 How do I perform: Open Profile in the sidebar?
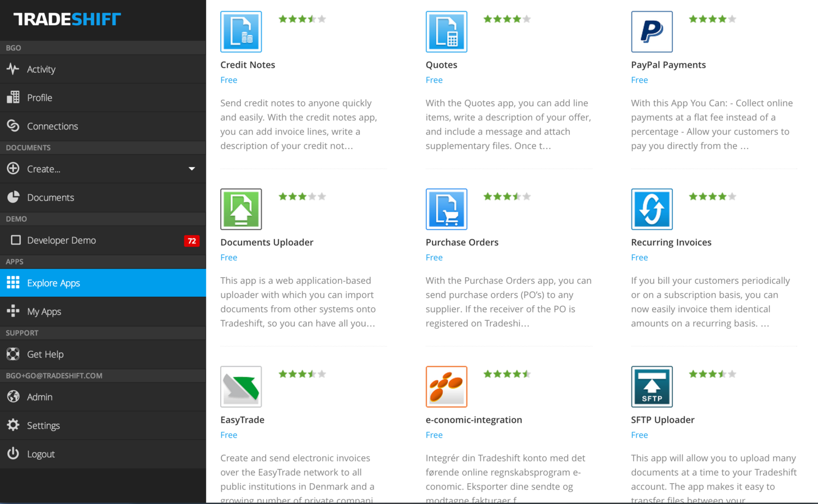[103, 97]
